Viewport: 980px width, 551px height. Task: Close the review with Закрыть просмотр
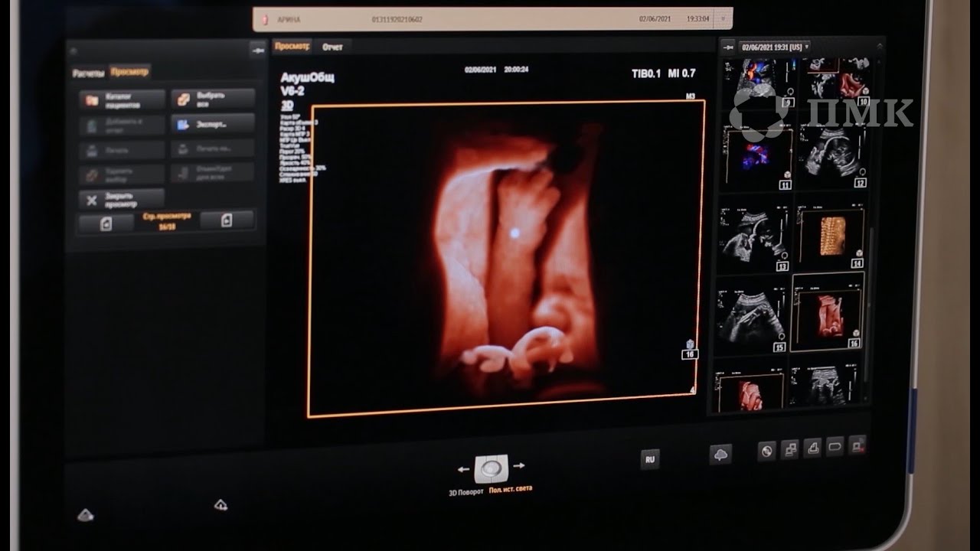pyautogui.click(x=122, y=200)
